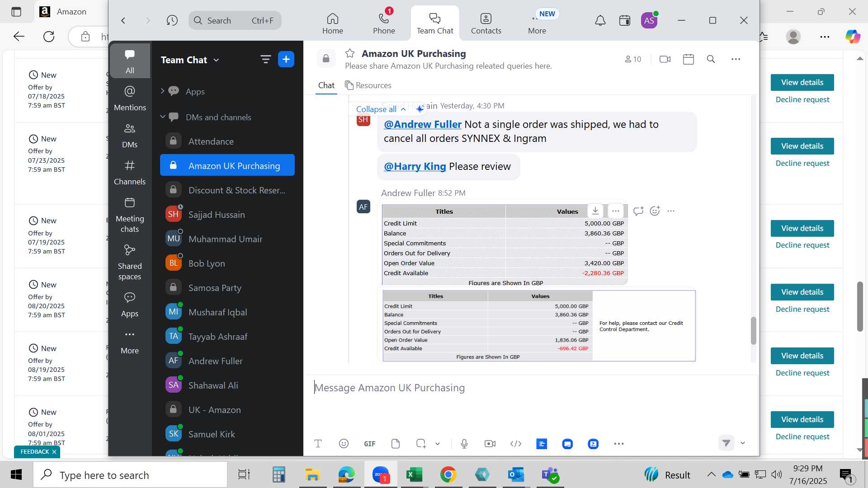Star the Amazon UK Purchasing channel
The width and height of the screenshot is (868, 488).
click(x=349, y=53)
